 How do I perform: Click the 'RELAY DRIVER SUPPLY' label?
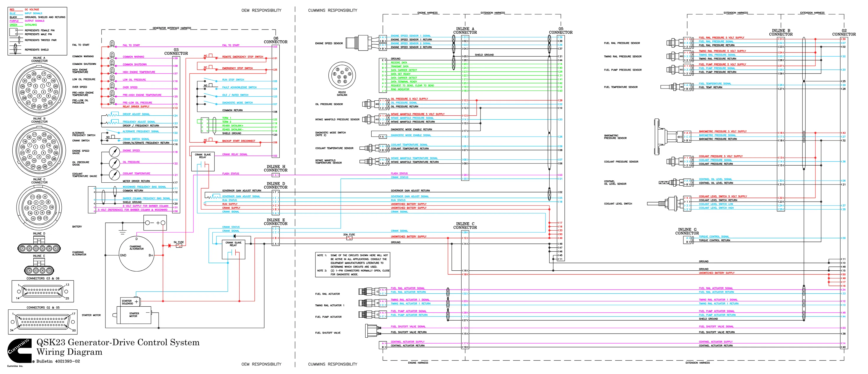[x=136, y=106]
